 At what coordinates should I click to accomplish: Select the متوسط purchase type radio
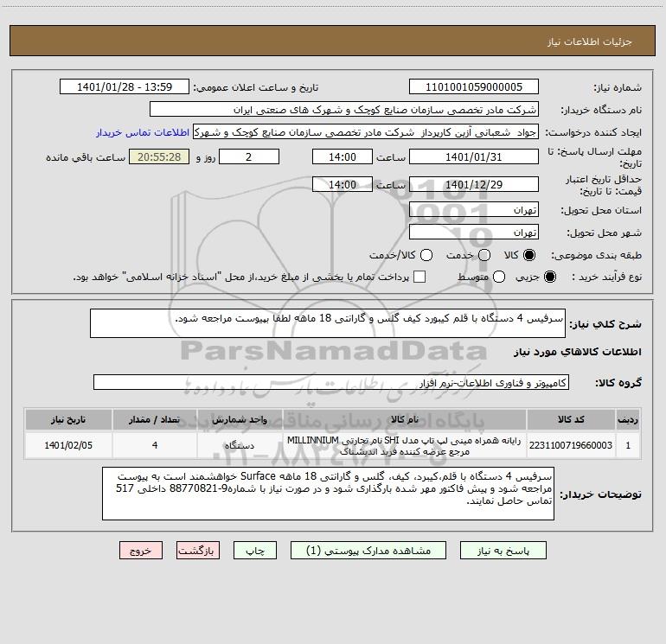coord(499,277)
